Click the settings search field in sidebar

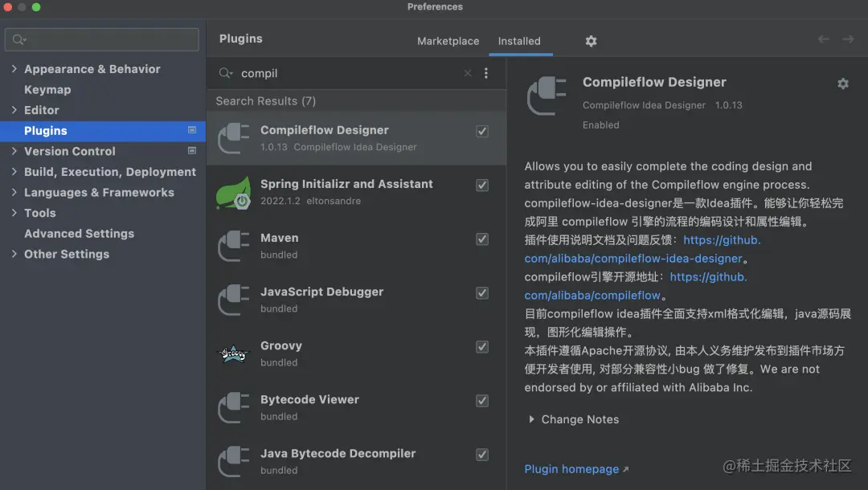click(102, 40)
